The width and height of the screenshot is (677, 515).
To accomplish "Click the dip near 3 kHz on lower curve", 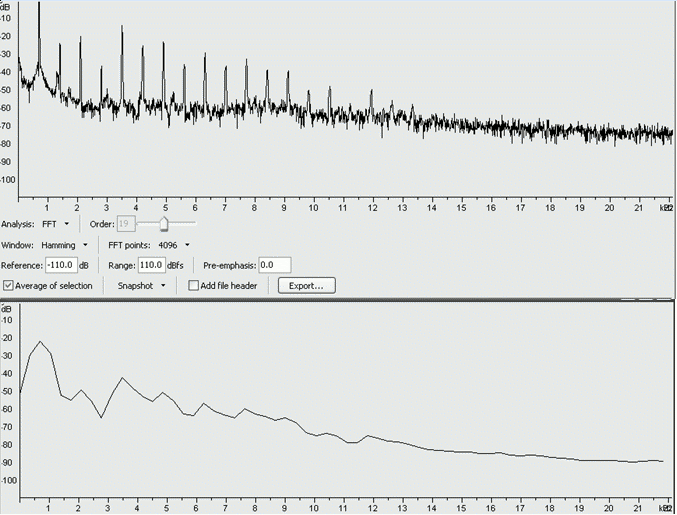I will click(x=102, y=417).
